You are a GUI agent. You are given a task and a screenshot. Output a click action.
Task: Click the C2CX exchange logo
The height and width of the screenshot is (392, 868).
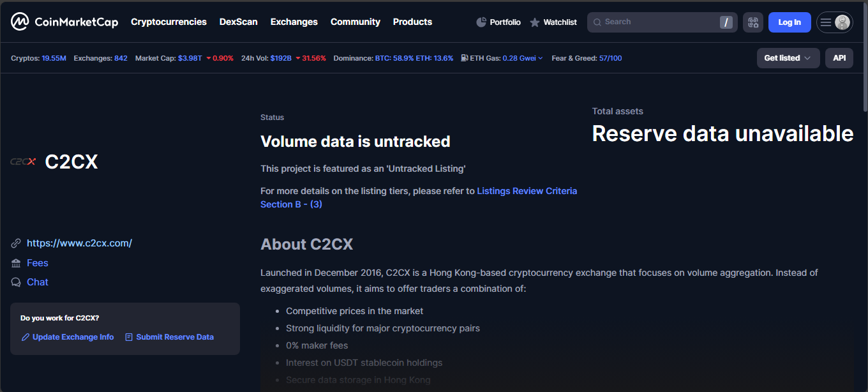click(x=23, y=162)
